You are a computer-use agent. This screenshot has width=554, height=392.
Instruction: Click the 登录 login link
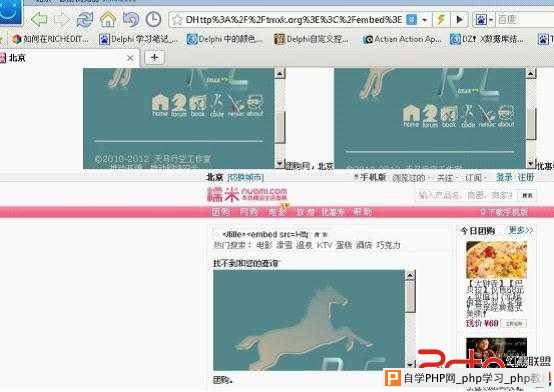click(x=504, y=177)
